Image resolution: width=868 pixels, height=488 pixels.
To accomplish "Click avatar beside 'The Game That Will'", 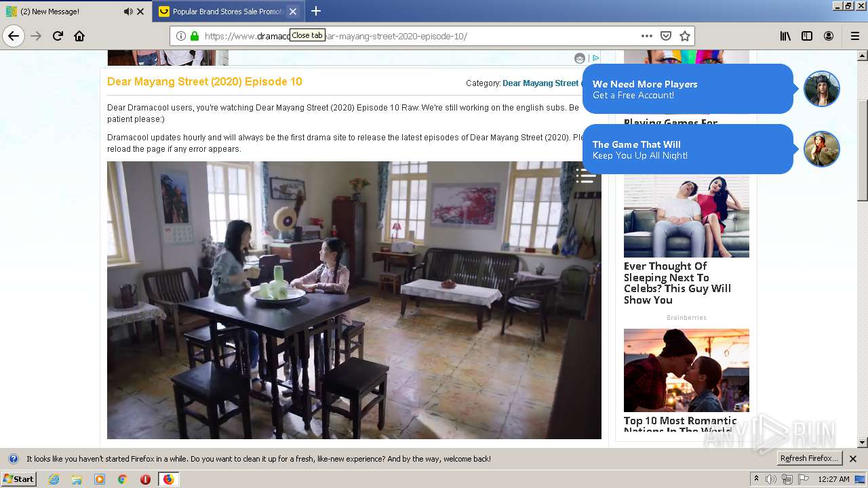I will pos(822,149).
